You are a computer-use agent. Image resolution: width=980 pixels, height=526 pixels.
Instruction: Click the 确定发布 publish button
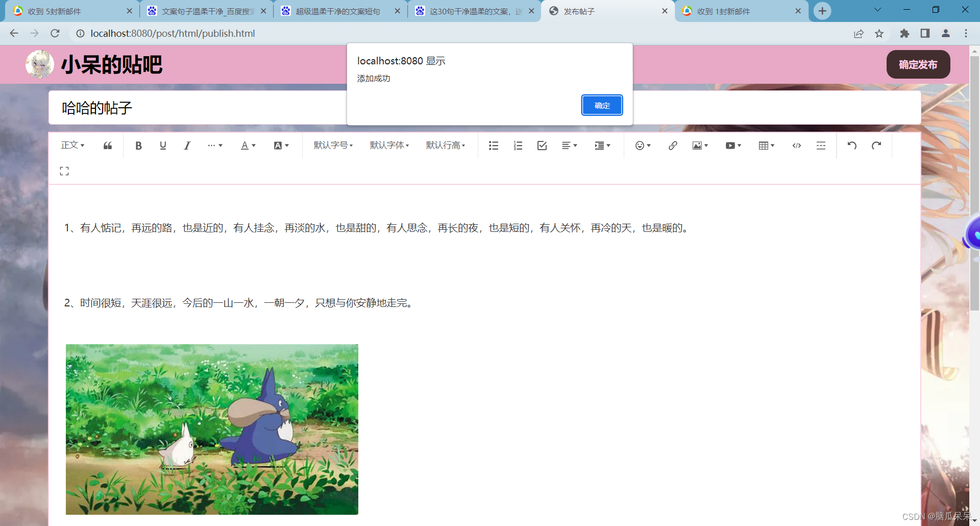918,64
